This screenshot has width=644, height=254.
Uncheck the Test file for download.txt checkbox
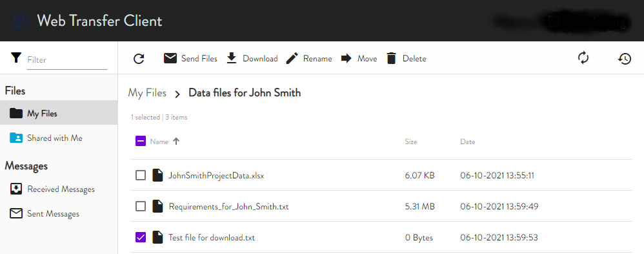click(141, 237)
